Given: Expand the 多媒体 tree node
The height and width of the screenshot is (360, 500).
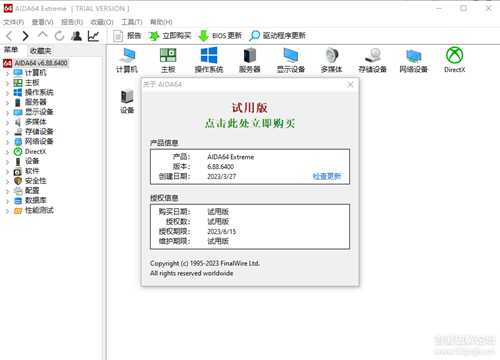Looking at the screenshot, I should coord(7,122).
